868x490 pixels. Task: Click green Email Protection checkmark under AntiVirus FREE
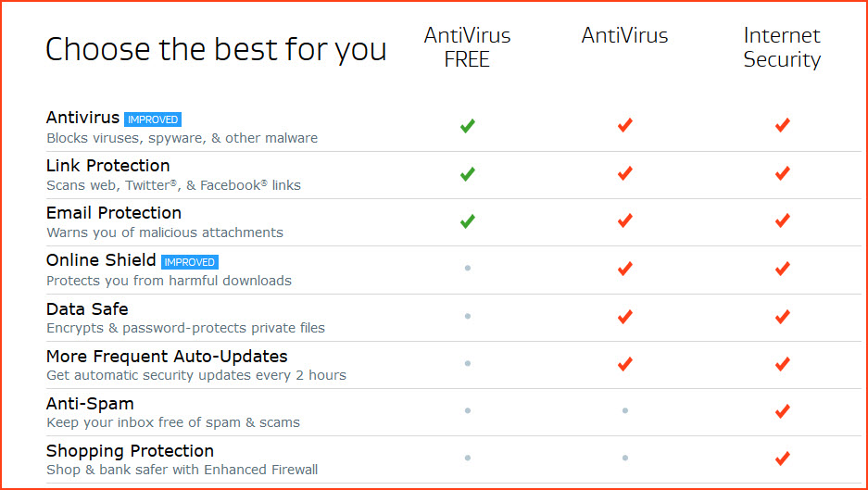[467, 221]
